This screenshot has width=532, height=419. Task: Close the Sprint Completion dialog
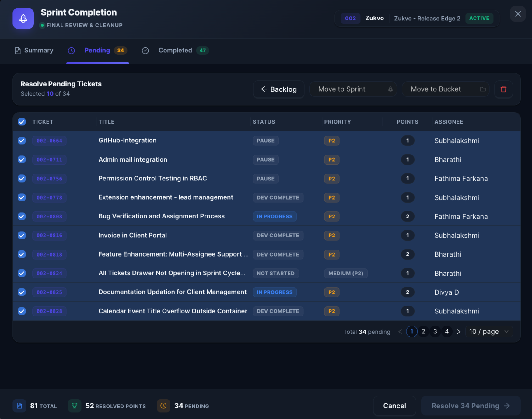coord(518,14)
